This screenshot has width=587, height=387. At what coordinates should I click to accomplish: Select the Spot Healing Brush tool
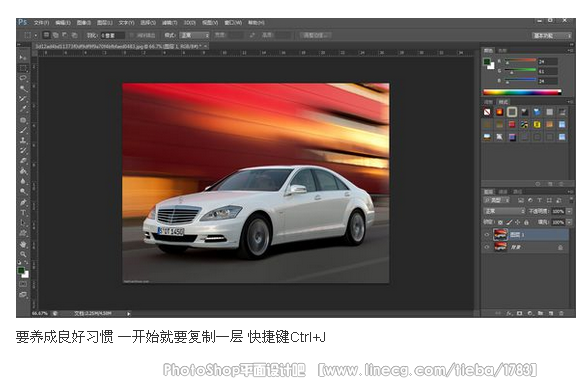[x=23, y=120]
